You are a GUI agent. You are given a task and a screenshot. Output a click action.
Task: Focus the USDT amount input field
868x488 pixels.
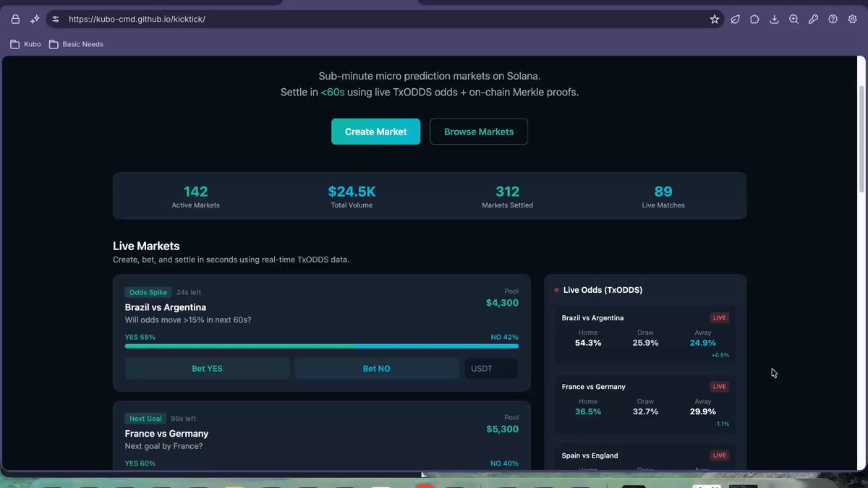tap(490, 369)
